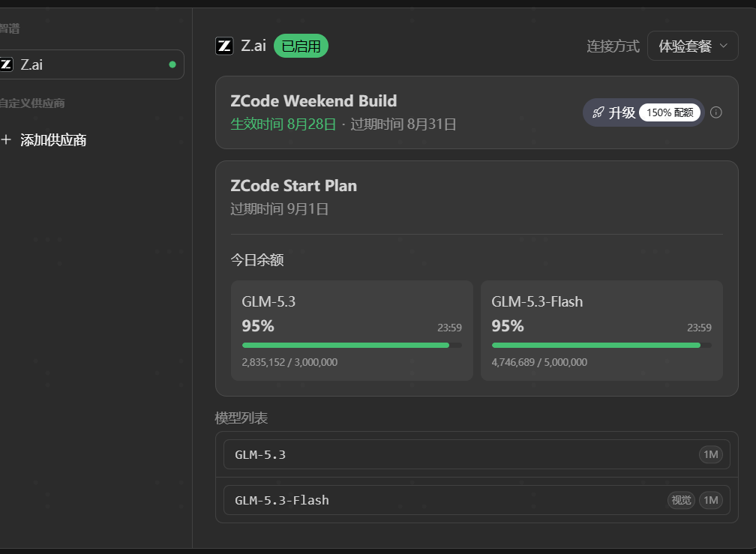Click the GLM-5.3 quota progress bar
756x554 pixels.
pos(352,346)
